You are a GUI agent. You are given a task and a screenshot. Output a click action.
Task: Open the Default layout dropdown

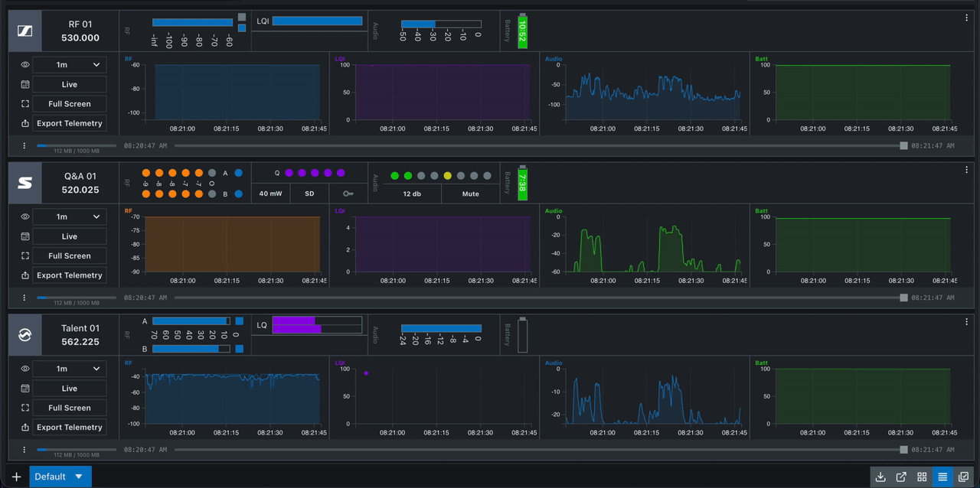coord(60,476)
